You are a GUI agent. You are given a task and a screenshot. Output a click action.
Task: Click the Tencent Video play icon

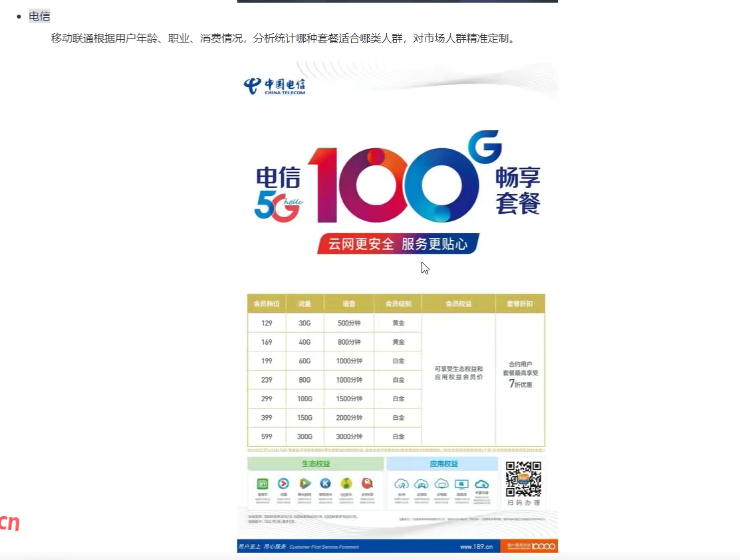point(305,484)
